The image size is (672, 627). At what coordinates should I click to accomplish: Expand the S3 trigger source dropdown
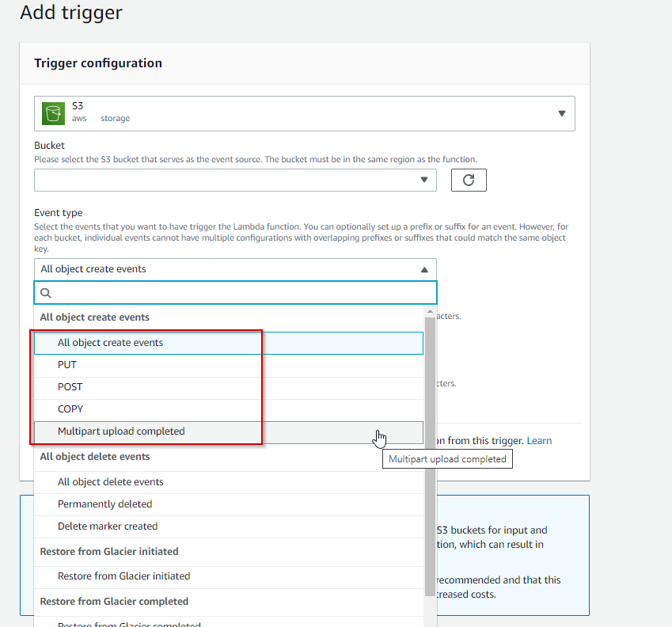coord(304,113)
